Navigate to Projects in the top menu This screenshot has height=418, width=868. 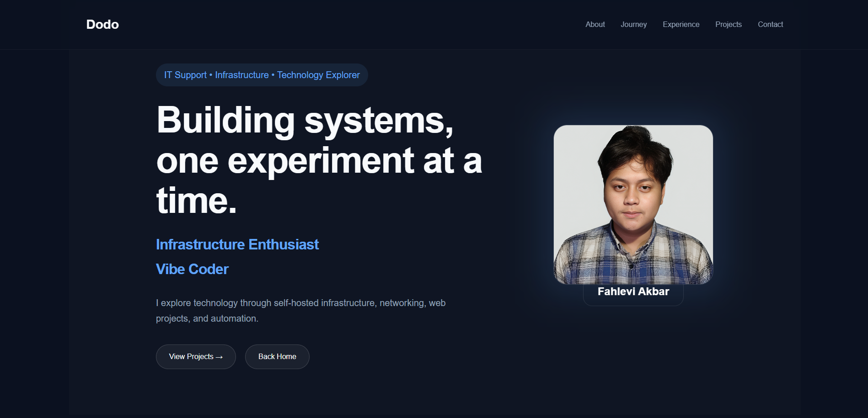click(729, 24)
